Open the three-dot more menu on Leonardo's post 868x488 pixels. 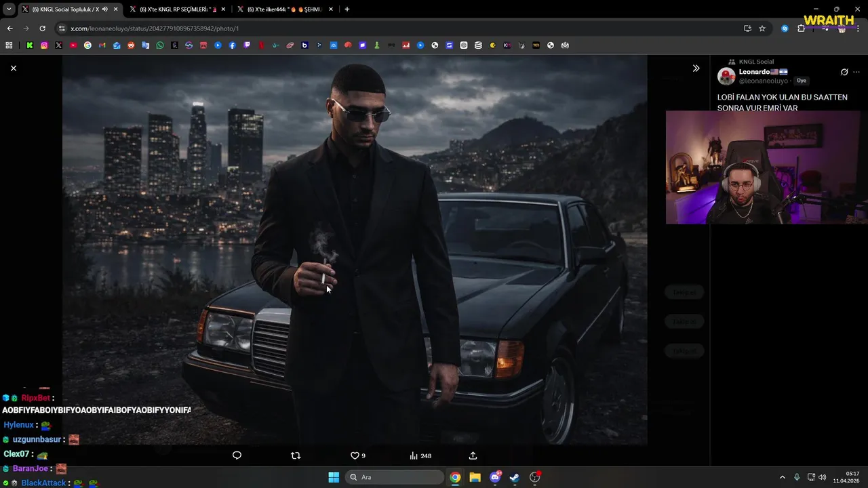856,72
